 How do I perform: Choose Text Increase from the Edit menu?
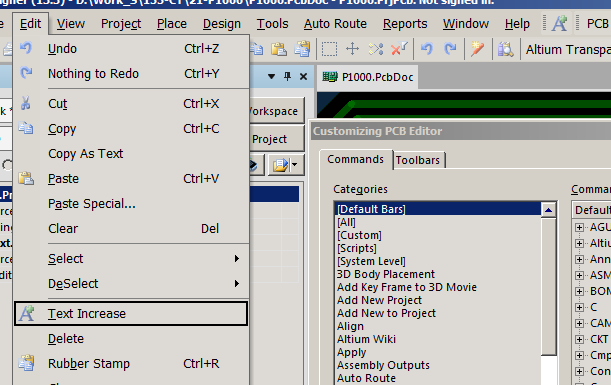(x=131, y=313)
